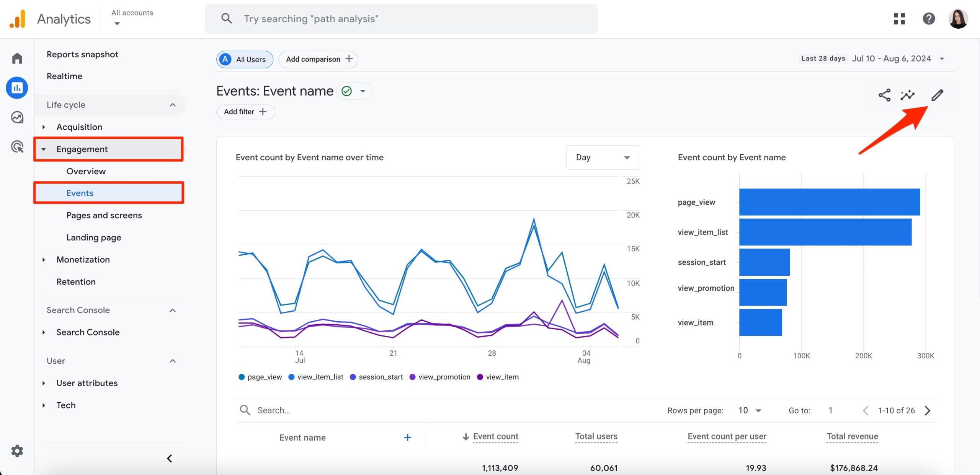The image size is (980, 475).
Task: Select Overview under Engagement menu
Action: [86, 171]
